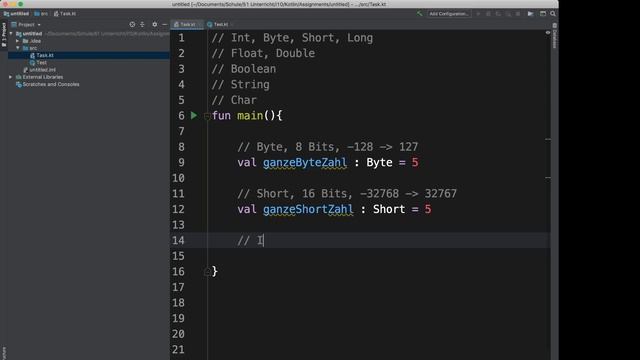The image size is (640, 360).
Task: Hide the Project tool window with minus icon
Action: [164, 24]
